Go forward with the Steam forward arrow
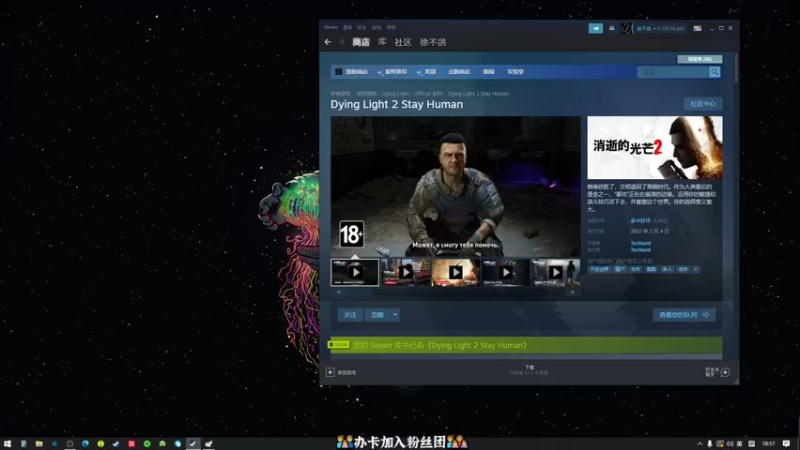The height and width of the screenshot is (450, 800). (x=341, y=42)
